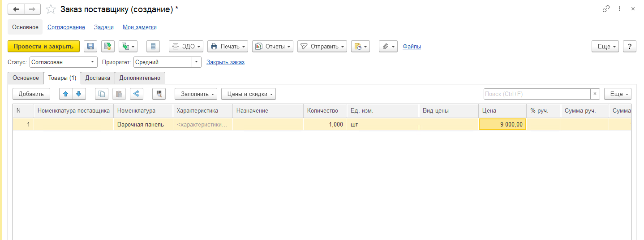Image resolution: width=644 pixels, height=240 pixels.
Task: Add to favorites with the star icon
Action: coord(51,9)
